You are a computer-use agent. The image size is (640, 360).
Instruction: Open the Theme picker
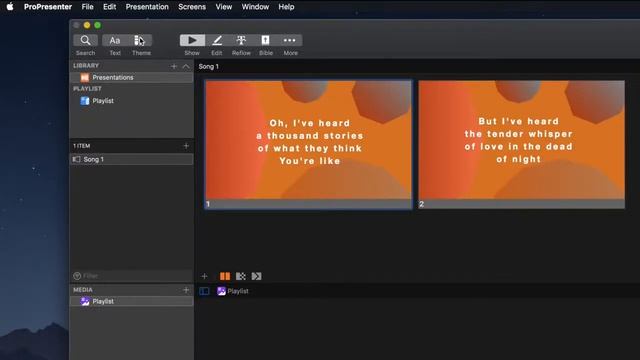[x=140, y=40]
